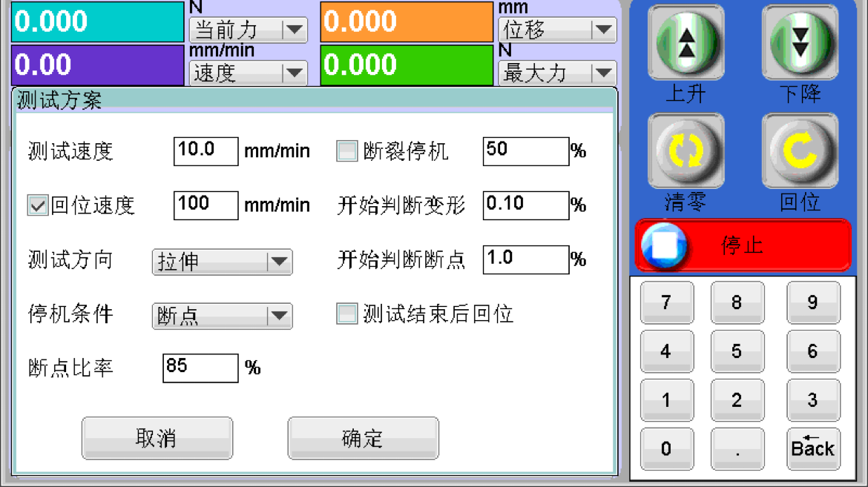Click the 测试方案 panel title

(59, 100)
